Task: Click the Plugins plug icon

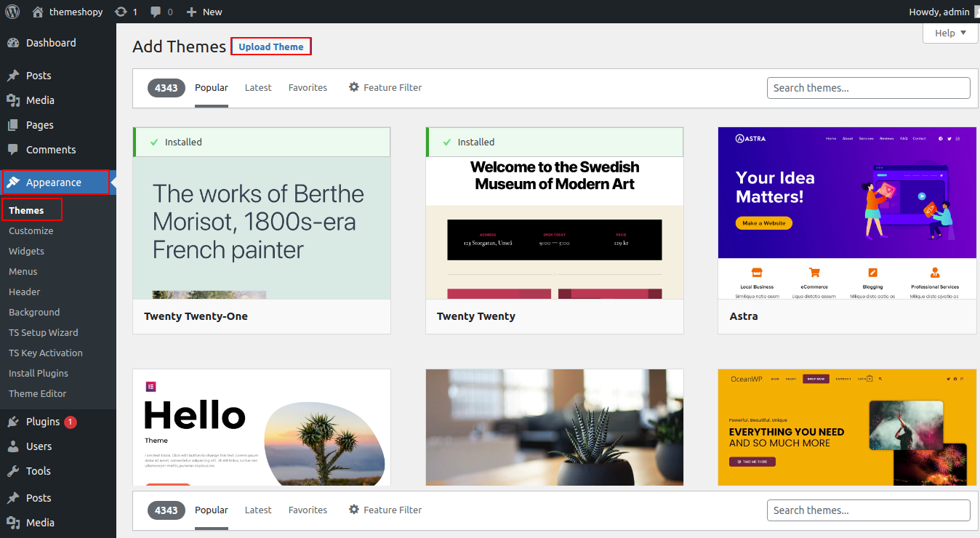Action: point(13,422)
